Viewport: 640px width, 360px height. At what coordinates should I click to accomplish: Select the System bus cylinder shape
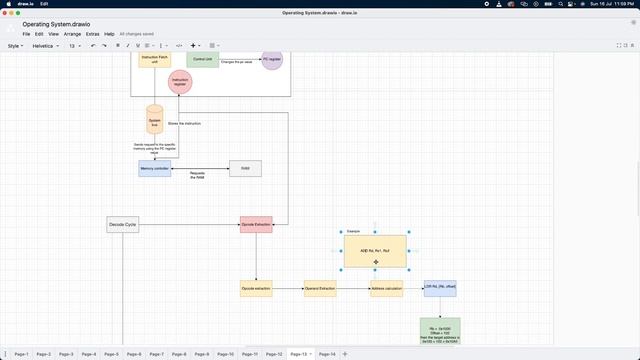coord(155,120)
